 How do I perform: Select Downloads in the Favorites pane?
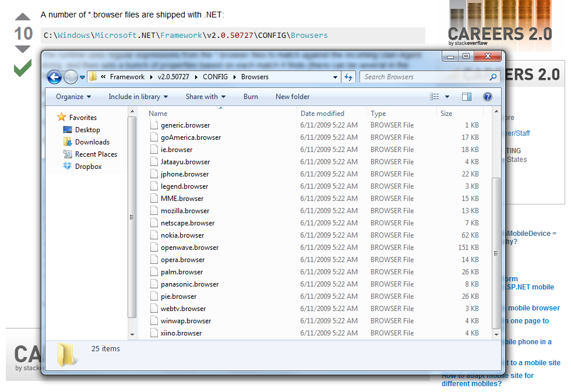92,142
